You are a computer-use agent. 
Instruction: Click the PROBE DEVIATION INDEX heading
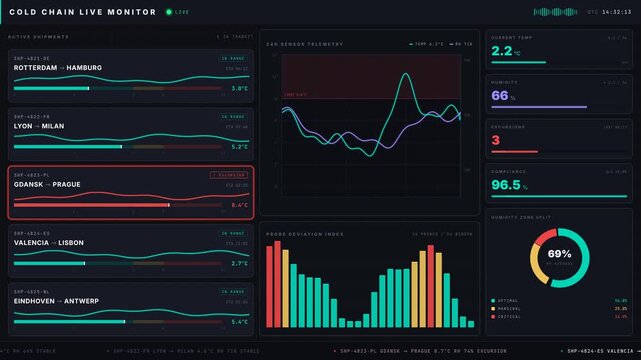(x=305, y=234)
